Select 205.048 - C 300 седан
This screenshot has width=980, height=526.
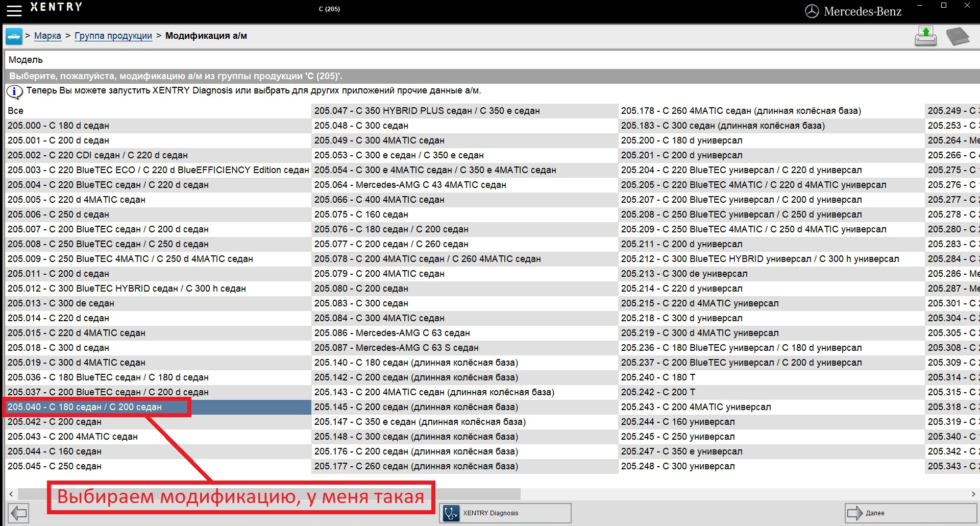pyautogui.click(x=465, y=126)
